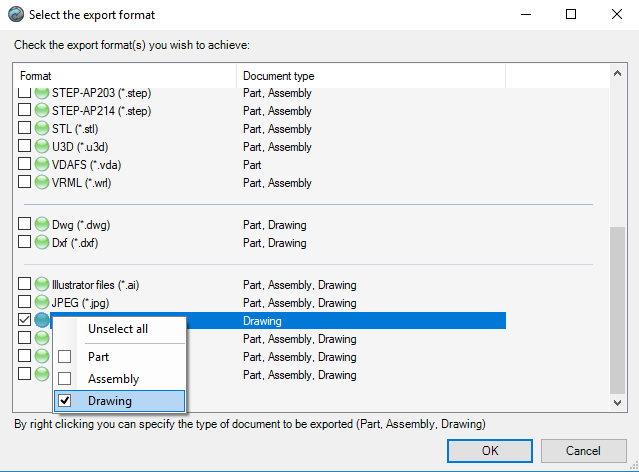Click the Illustrator files green icon

(42, 285)
